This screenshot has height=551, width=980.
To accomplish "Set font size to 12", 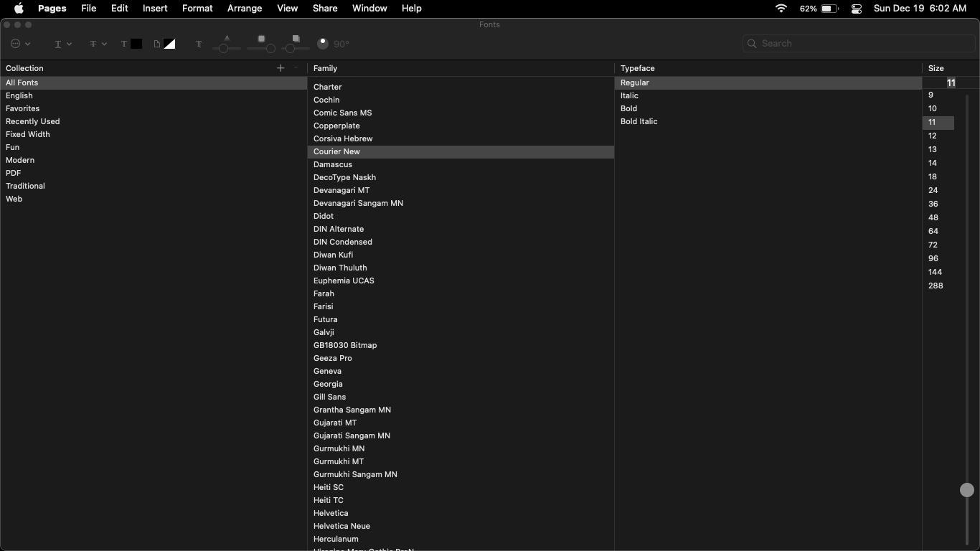I will [x=938, y=136].
